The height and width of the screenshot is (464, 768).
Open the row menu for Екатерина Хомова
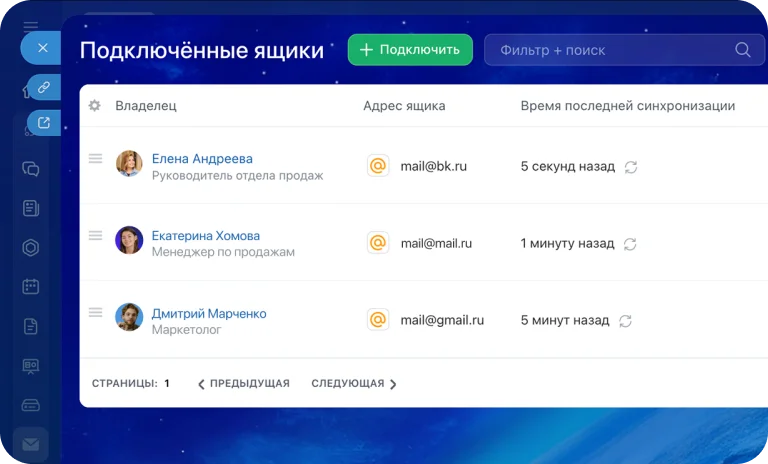[96, 235]
